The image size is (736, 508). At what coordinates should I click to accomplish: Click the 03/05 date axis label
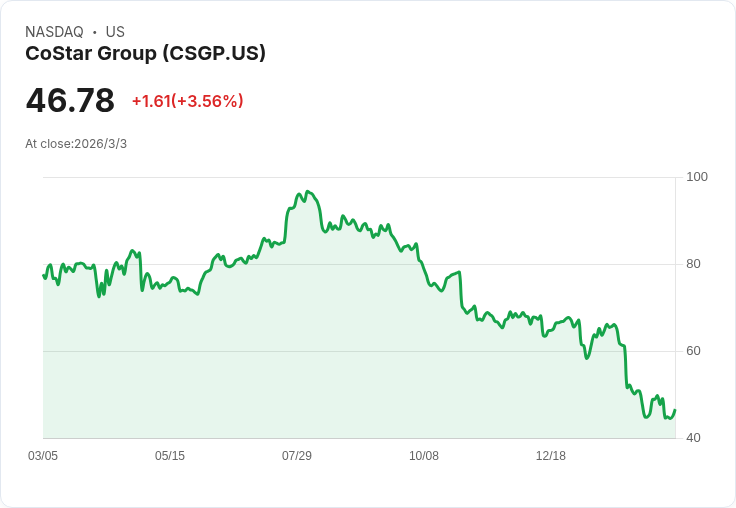(43, 456)
